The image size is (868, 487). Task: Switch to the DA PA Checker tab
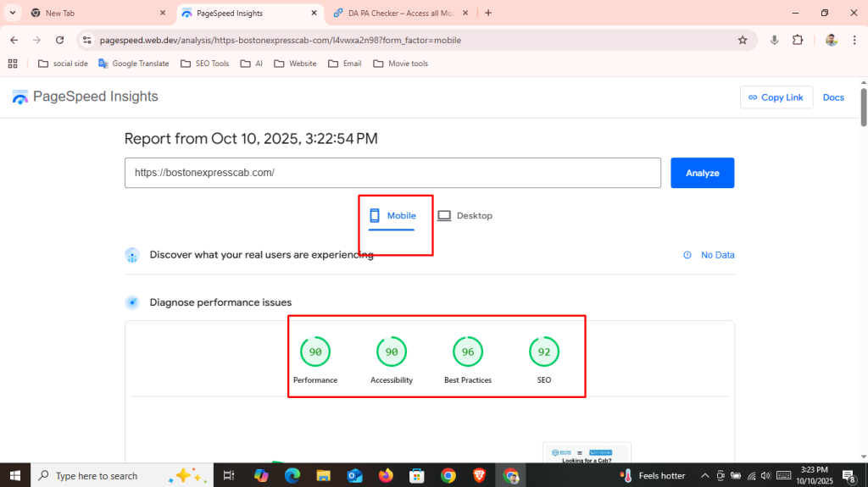pos(403,13)
